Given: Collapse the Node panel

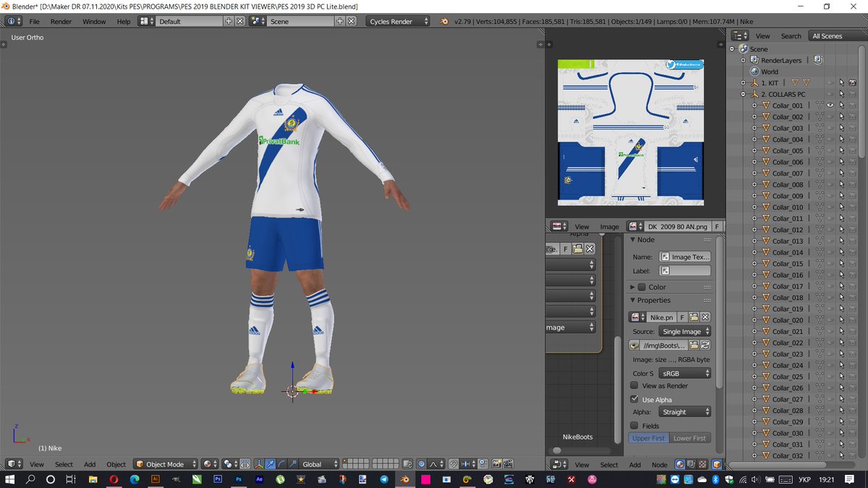Looking at the screenshot, I should tap(633, 239).
